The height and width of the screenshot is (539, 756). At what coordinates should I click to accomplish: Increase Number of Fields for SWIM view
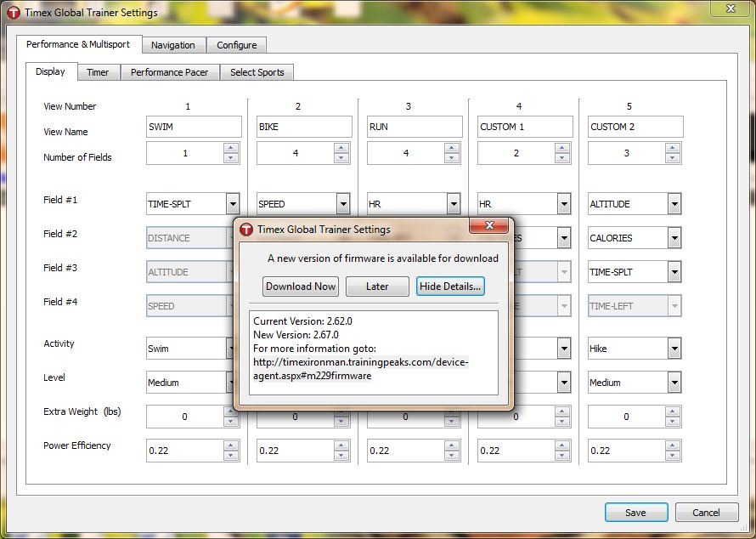click(231, 148)
